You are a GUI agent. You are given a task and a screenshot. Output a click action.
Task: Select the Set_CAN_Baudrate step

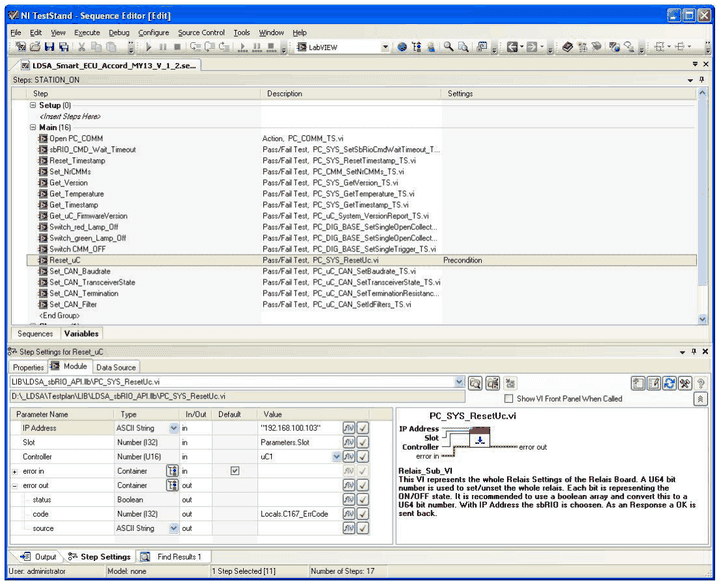pos(79,271)
